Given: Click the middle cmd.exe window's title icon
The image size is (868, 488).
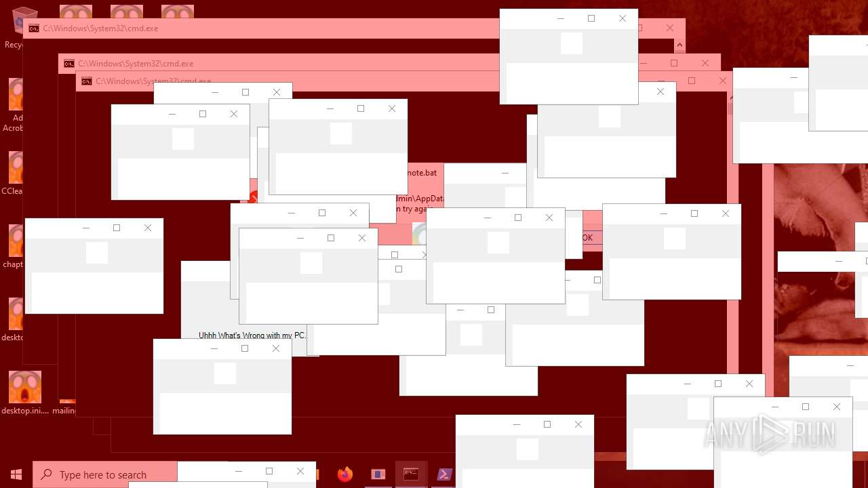Looking at the screenshot, I should tap(68, 64).
